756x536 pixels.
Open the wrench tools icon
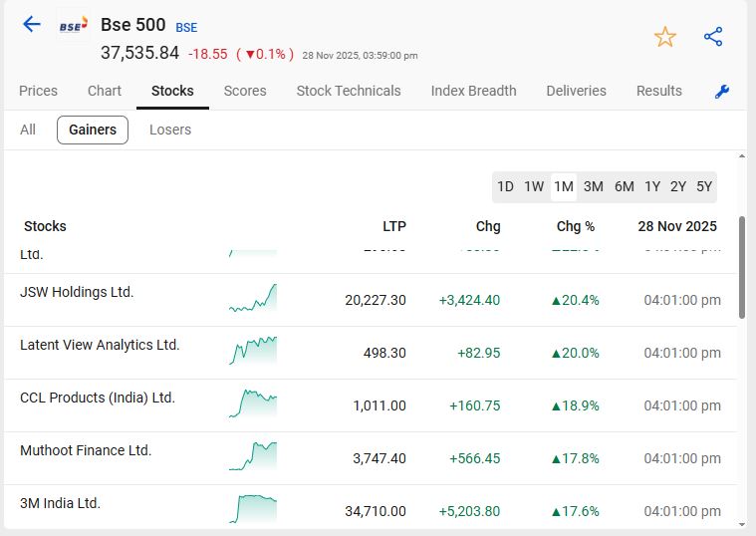tap(722, 92)
